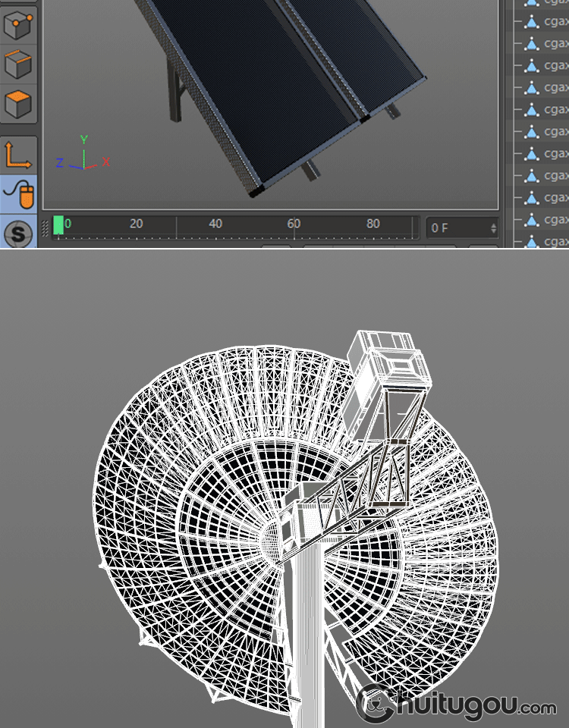
Task: Click bottommost cgax row's blue polygon icon
Action: click(532, 241)
